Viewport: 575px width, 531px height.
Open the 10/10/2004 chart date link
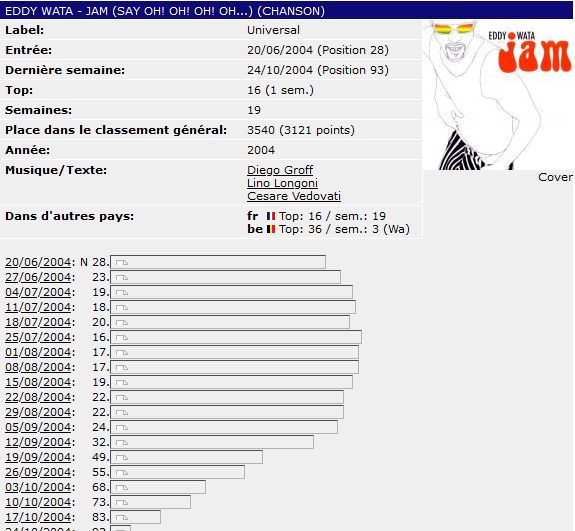tap(38, 502)
